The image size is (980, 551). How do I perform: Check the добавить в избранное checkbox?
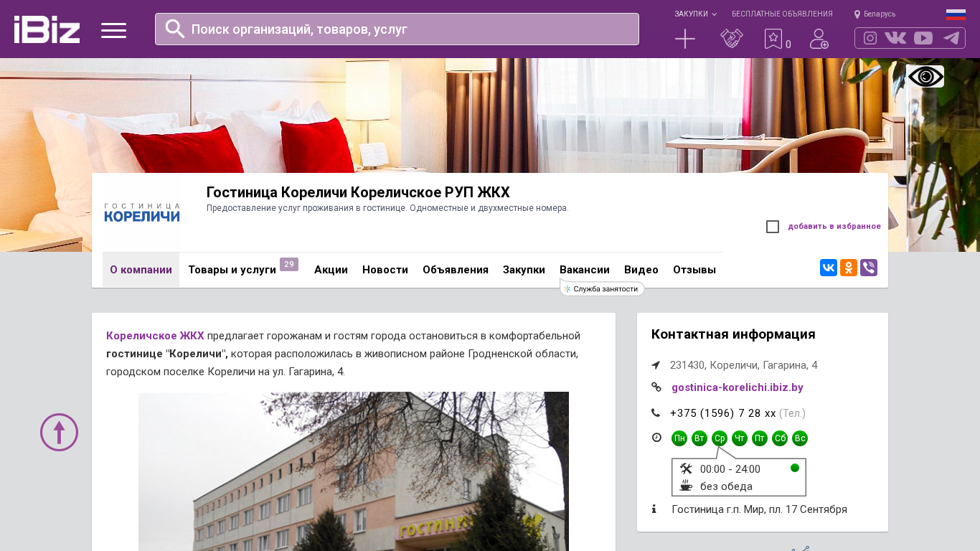(x=773, y=227)
